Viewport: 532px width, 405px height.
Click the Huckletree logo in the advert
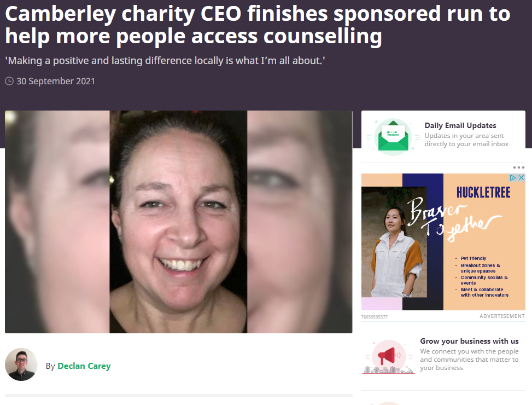[483, 193]
